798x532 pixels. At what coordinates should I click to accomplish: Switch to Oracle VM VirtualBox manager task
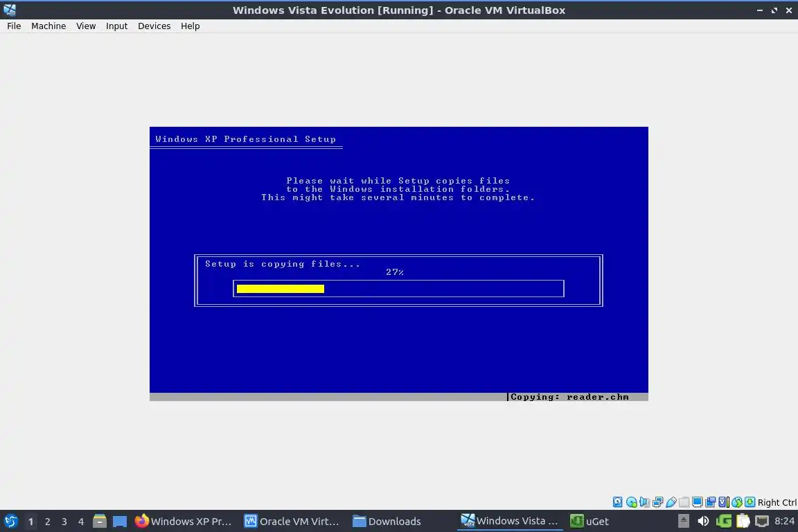pyautogui.click(x=292, y=522)
